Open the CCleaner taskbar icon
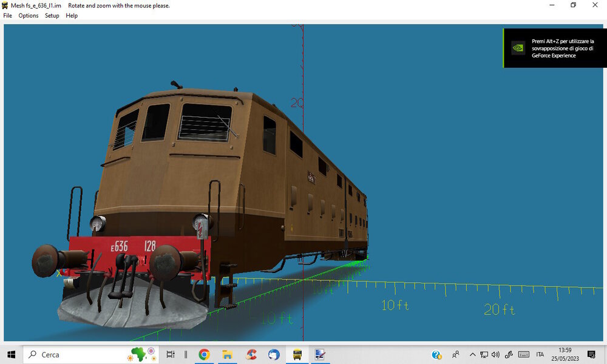Viewport: 607px width, 364px height. click(x=251, y=354)
